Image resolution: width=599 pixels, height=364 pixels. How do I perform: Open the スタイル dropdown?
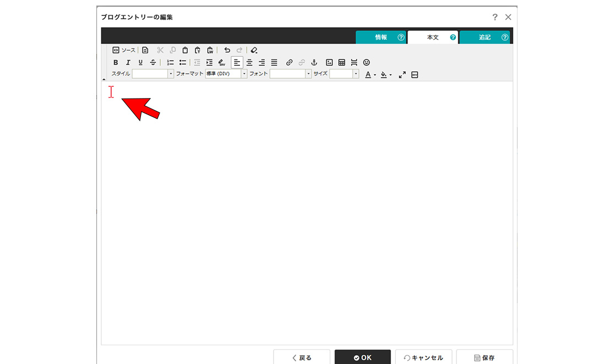tap(153, 74)
